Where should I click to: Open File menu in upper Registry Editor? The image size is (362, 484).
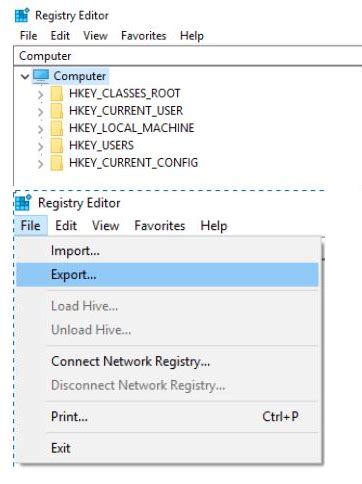point(28,36)
